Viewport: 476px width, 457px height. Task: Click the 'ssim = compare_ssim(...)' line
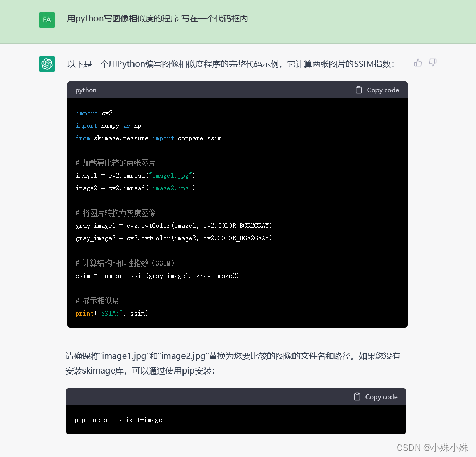pos(157,276)
